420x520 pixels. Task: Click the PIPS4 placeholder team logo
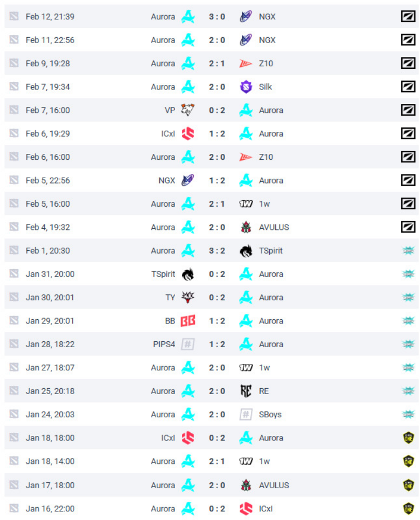point(187,344)
